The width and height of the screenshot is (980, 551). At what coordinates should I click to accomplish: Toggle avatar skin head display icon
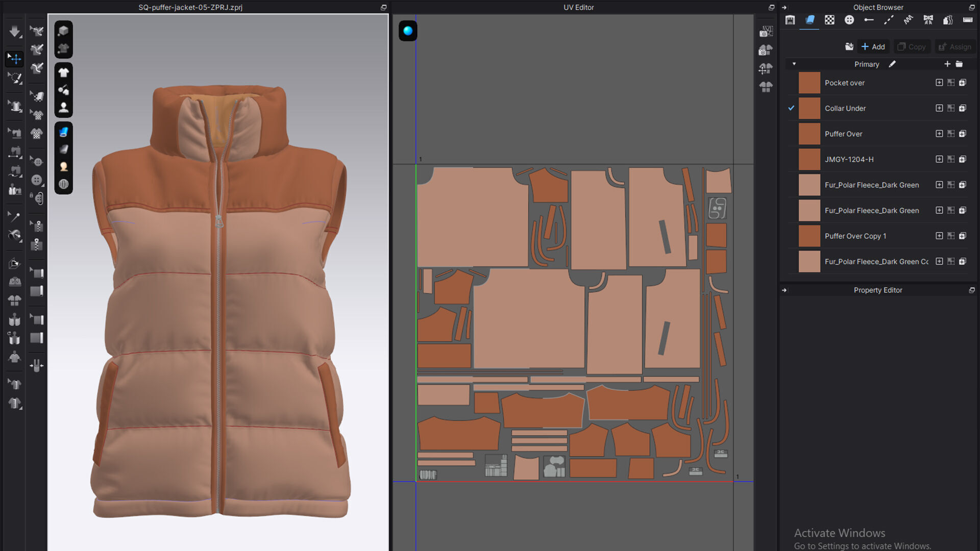(x=63, y=166)
